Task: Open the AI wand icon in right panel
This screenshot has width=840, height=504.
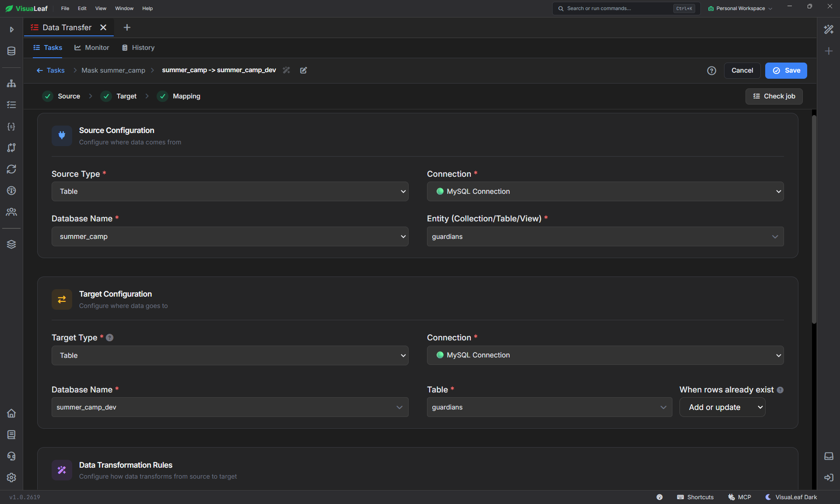Action: [x=829, y=29]
